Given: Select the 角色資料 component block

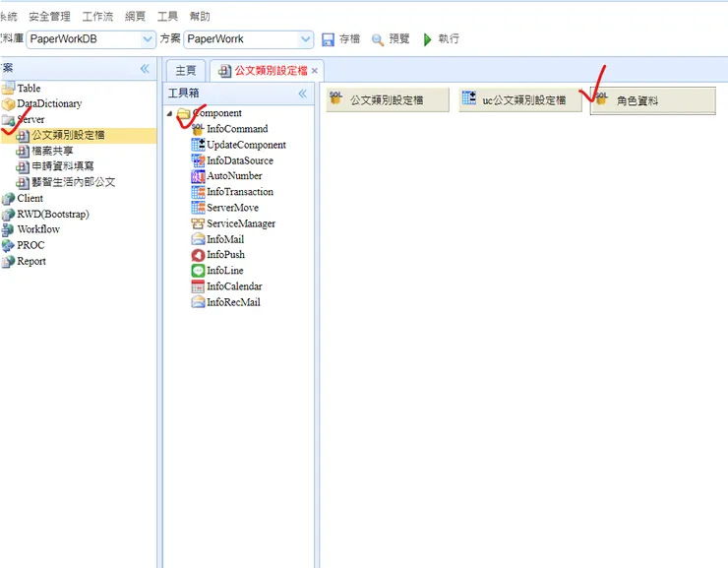Looking at the screenshot, I should tap(653, 100).
